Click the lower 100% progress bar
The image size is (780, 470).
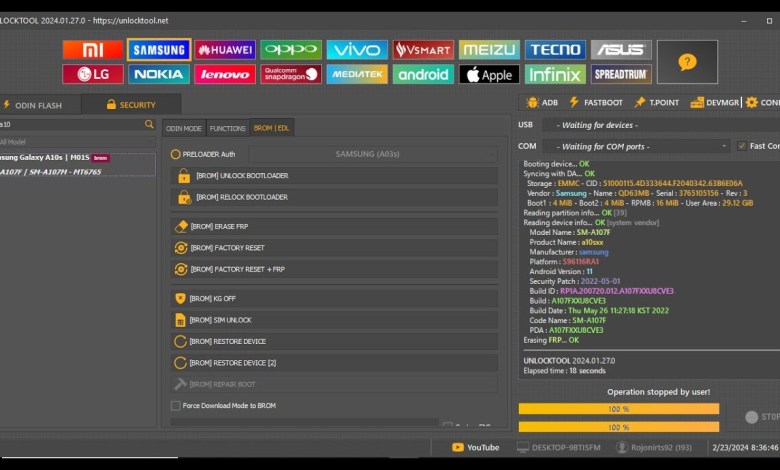[x=619, y=427]
